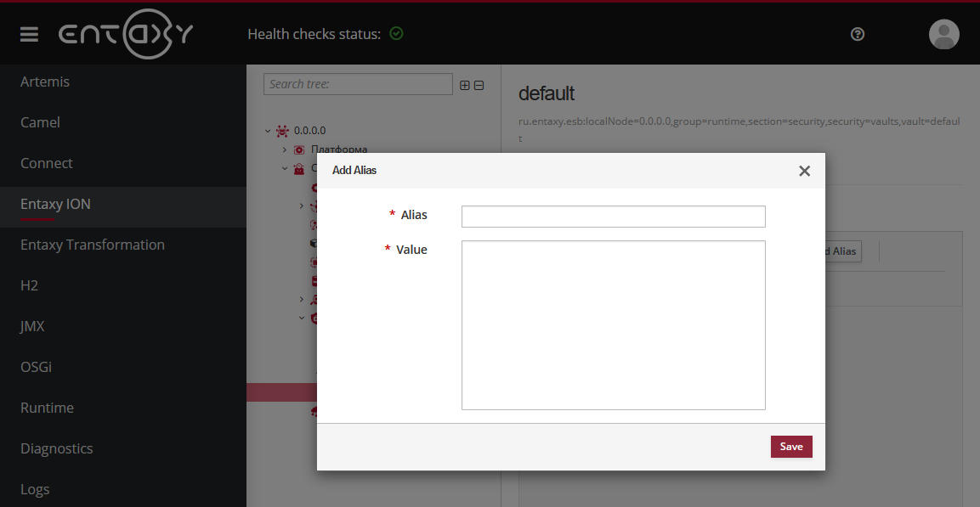Open the user profile avatar
This screenshot has height=507, width=980.
click(943, 34)
